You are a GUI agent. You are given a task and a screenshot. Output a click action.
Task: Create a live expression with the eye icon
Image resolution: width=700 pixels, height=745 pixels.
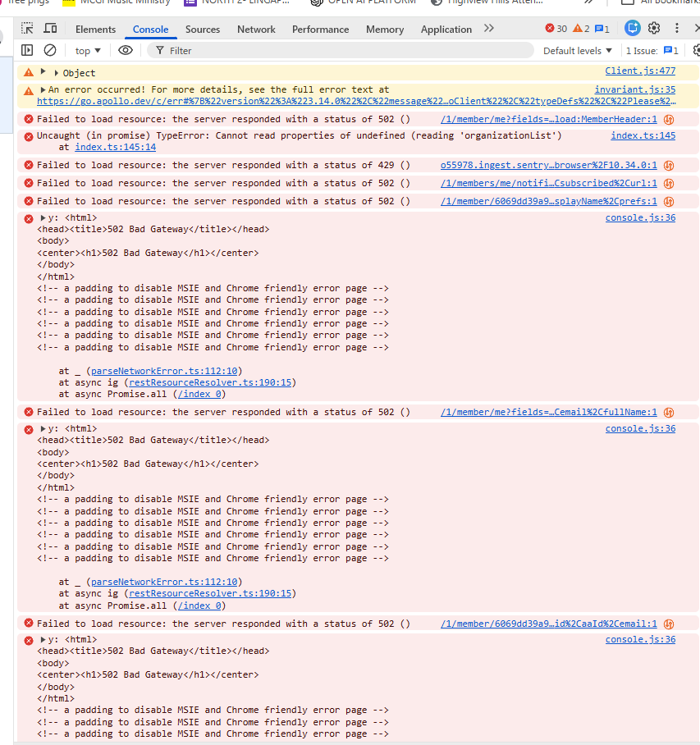[125, 50]
